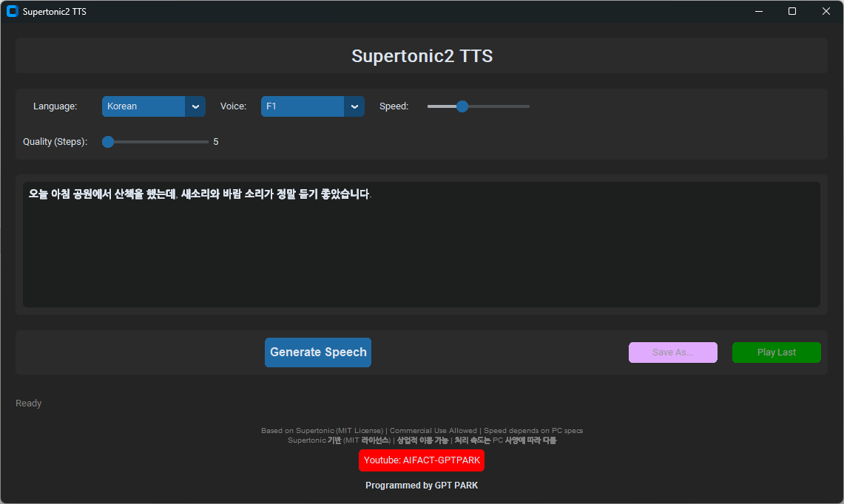Click the Programmed by GPT PARK text
The image size is (844, 504).
[422, 486]
